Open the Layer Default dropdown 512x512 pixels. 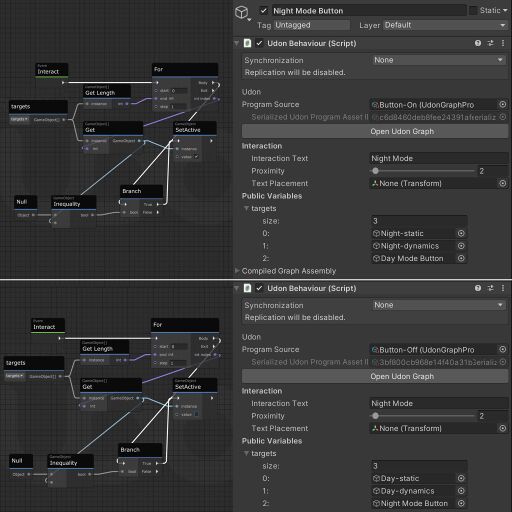[x=445, y=25]
